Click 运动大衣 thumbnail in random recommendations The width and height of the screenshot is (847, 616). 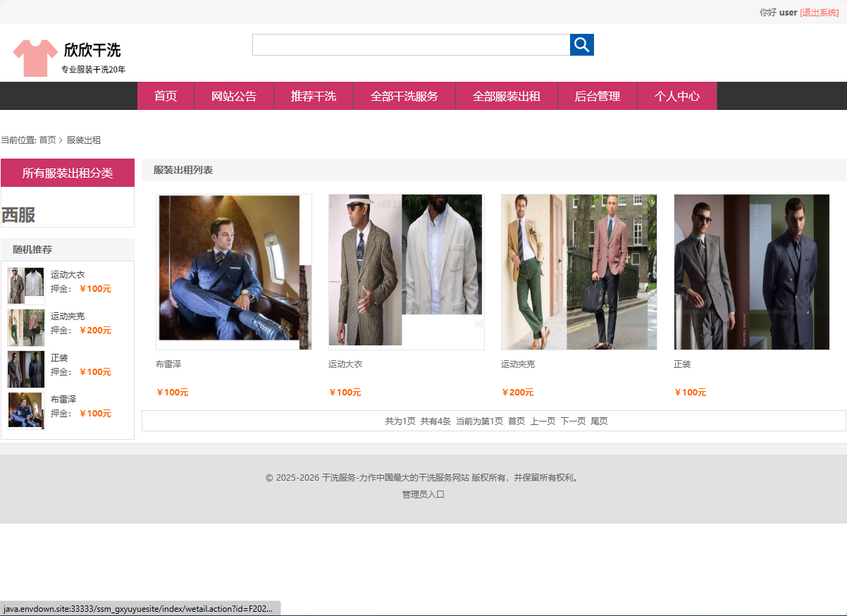[x=25, y=285]
